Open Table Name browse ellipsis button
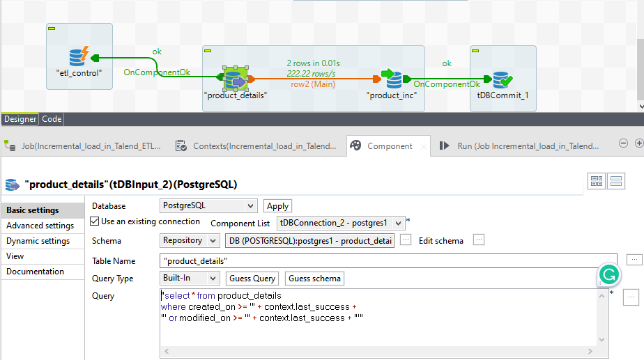Viewport: 644px width, 360px height. 634,260
